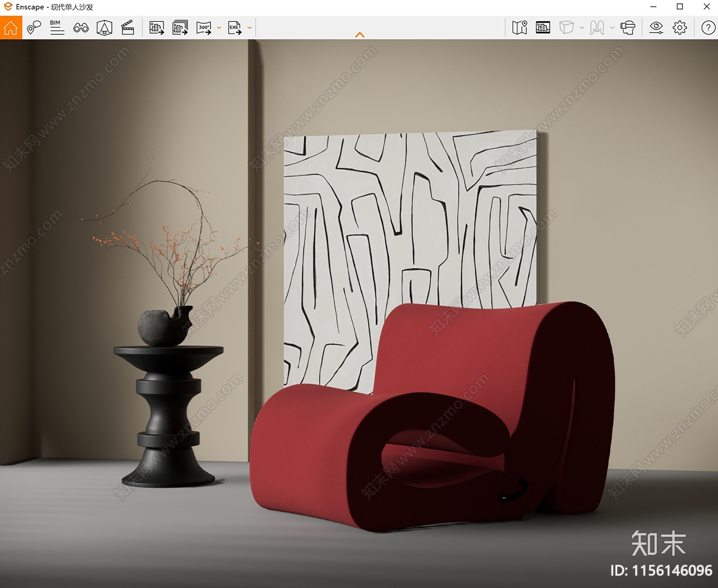This screenshot has width=718, height=588.
Task: Click the black side table in viewport
Action: pos(168,417)
